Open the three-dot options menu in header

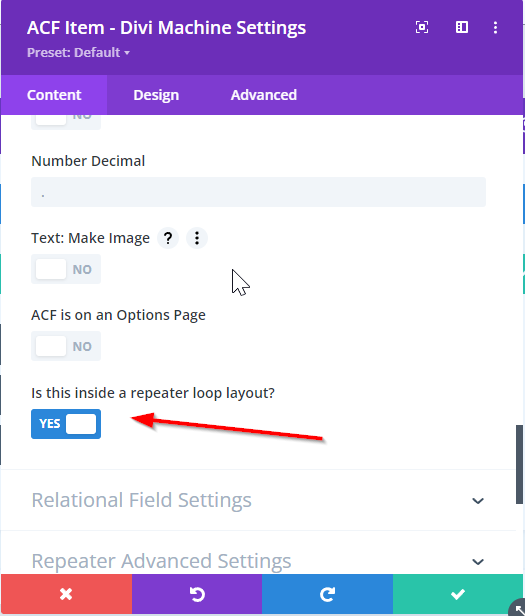coord(495,27)
